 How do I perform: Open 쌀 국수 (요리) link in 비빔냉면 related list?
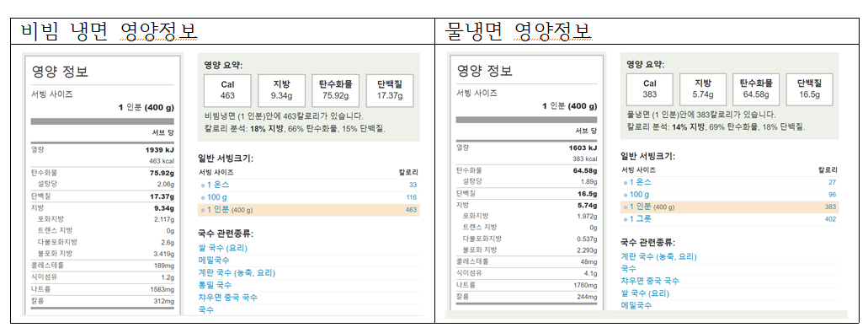coord(222,248)
